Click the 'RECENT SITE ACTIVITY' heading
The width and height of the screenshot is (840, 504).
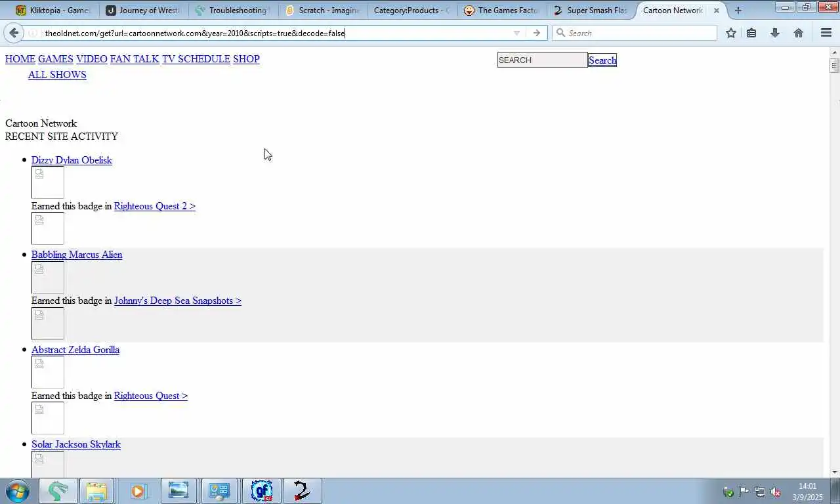(x=62, y=136)
